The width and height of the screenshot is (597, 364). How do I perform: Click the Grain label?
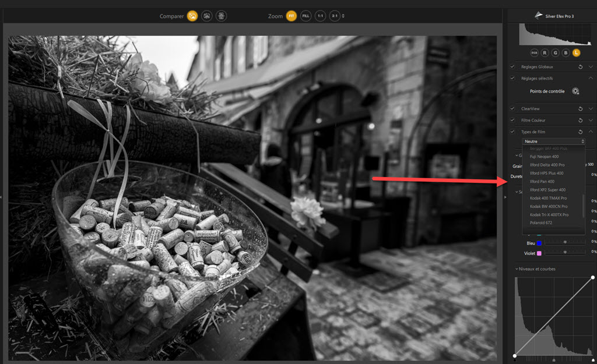(x=517, y=166)
